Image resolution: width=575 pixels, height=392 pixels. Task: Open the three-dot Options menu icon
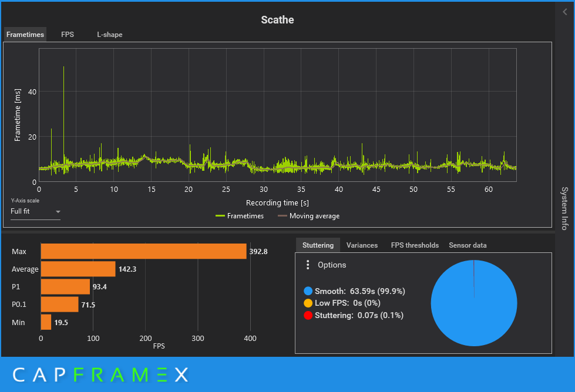pos(308,265)
